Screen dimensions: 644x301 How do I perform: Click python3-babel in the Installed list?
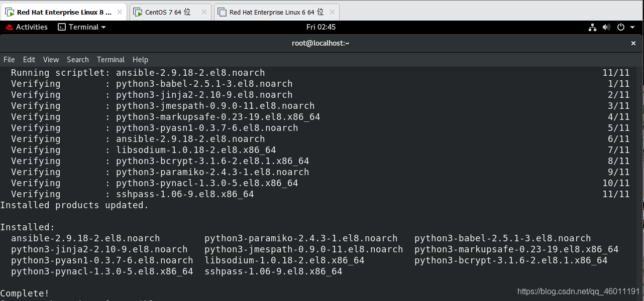tap(503, 238)
